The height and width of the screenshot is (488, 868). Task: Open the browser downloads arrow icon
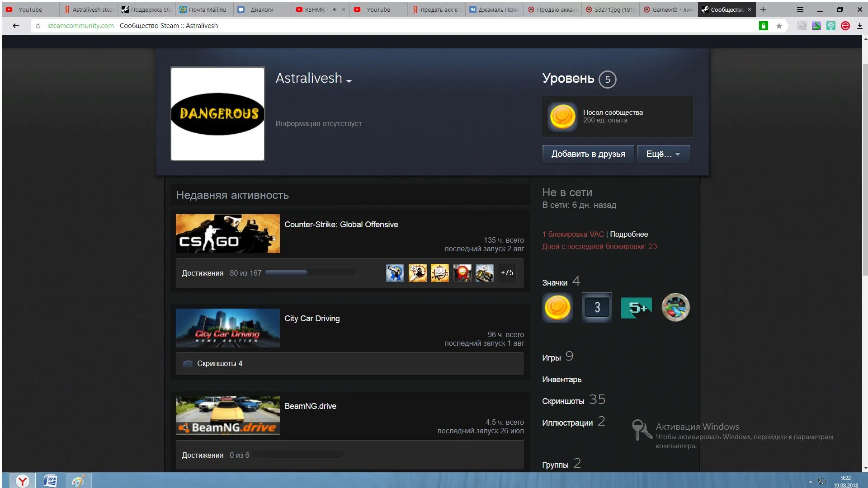(860, 26)
